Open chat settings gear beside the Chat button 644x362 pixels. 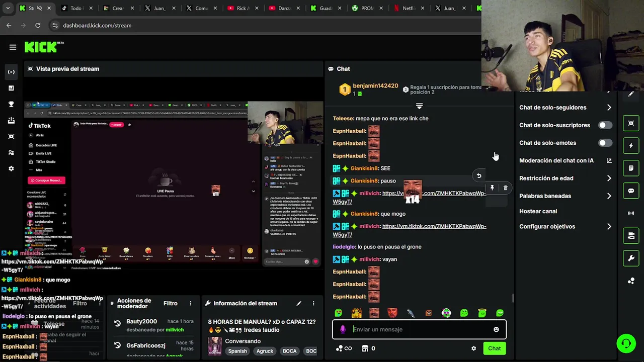point(473,348)
